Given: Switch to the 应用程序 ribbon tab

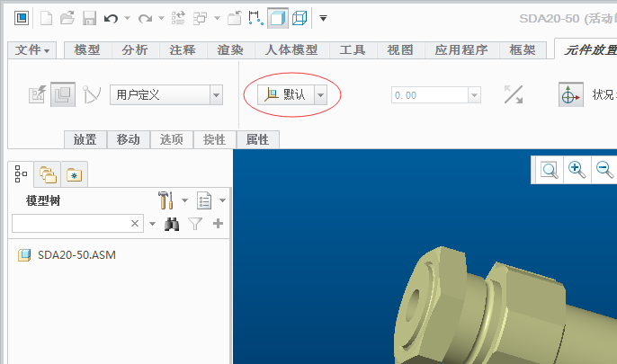Looking at the screenshot, I should click(461, 50).
